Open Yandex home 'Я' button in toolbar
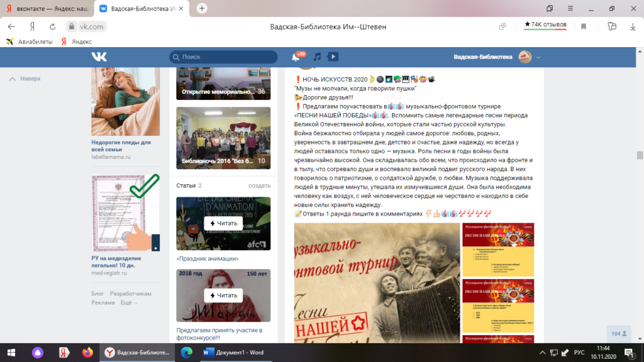This screenshot has height=362, width=644. click(32, 26)
